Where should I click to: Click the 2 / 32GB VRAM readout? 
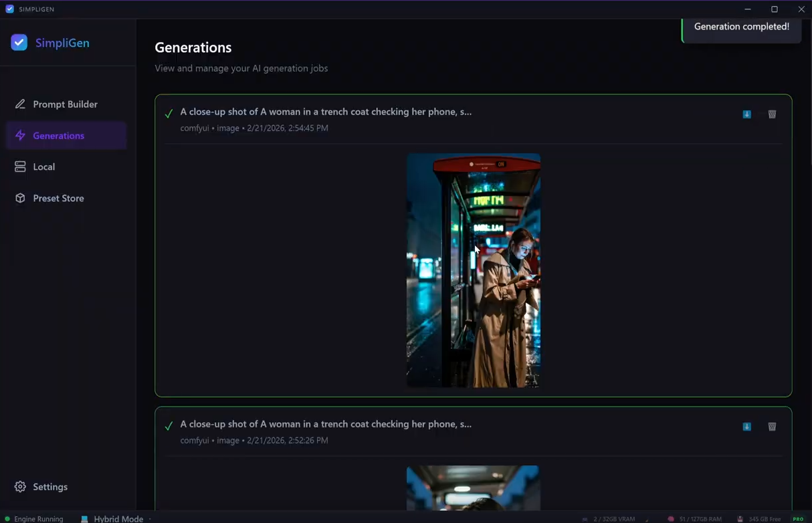click(609, 519)
